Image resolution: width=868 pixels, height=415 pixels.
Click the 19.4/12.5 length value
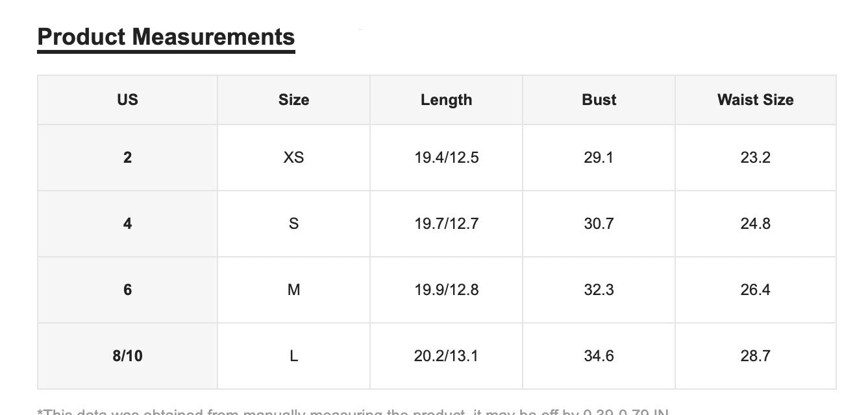tap(446, 158)
